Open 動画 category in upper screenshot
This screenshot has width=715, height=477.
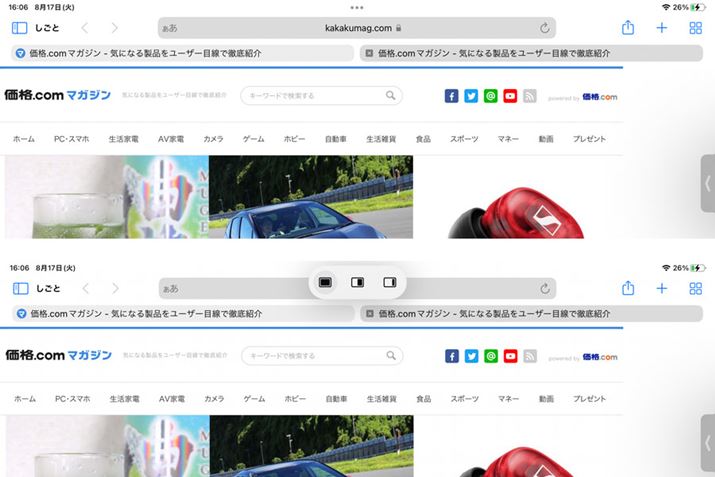click(x=546, y=139)
